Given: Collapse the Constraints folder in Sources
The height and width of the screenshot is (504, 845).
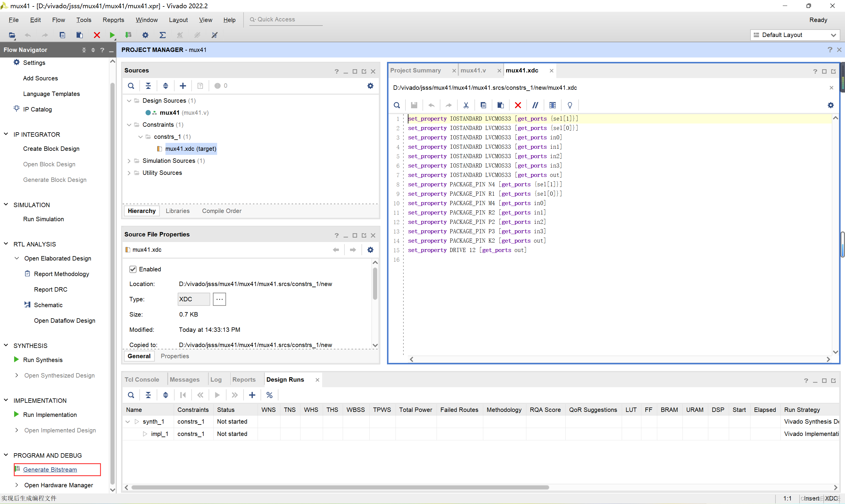Looking at the screenshot, I should click(129, 125).
